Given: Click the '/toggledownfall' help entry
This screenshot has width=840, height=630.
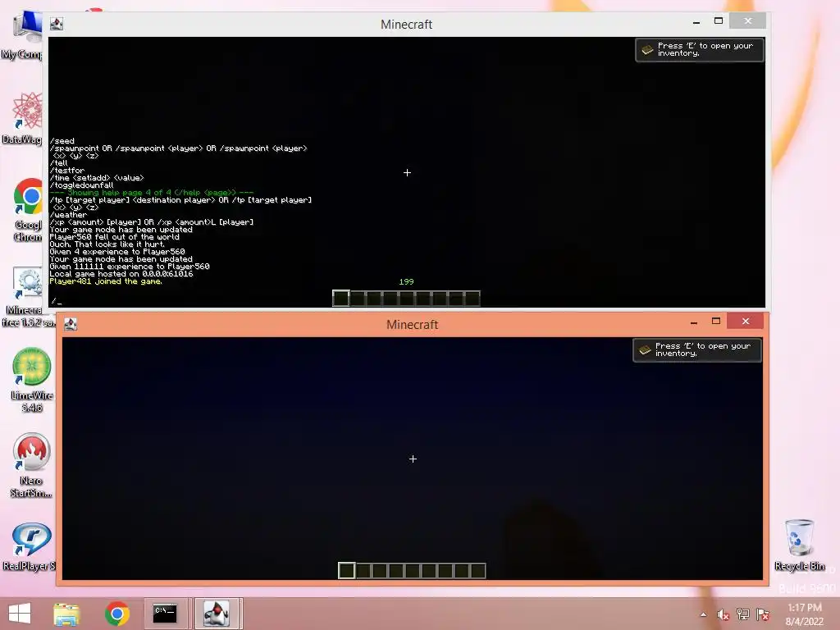Looking at the screenshot, I should point(81,185).
